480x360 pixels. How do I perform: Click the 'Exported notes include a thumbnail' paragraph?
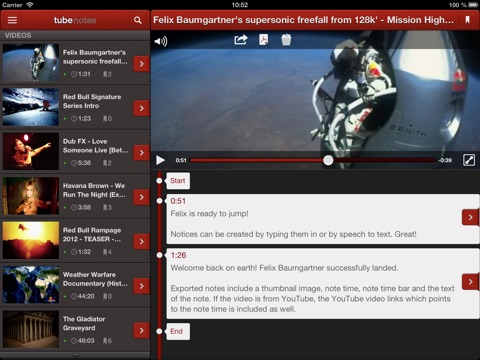(312, 299)
